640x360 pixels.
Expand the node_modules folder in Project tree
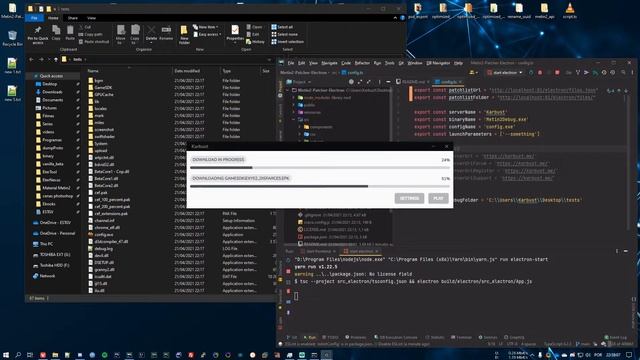(294, 98)
